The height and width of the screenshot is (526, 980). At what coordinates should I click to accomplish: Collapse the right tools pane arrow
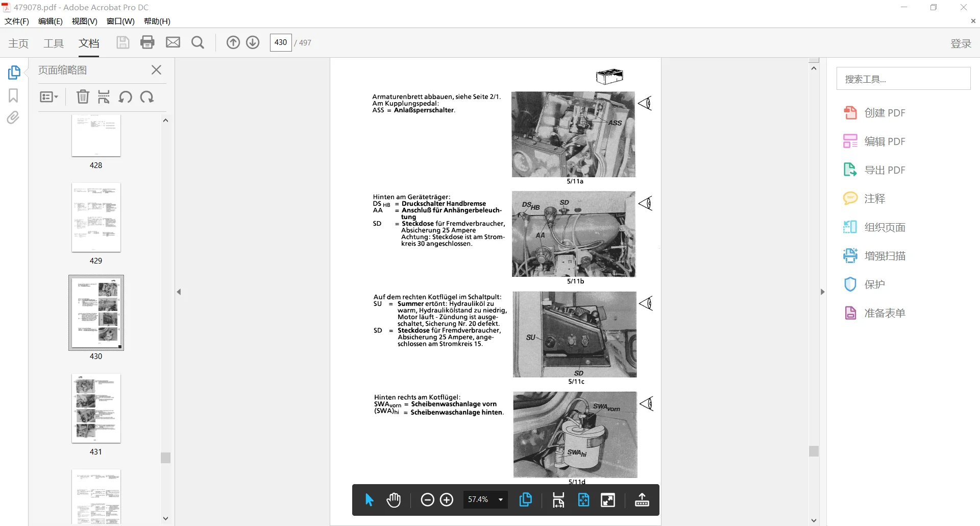822,292
